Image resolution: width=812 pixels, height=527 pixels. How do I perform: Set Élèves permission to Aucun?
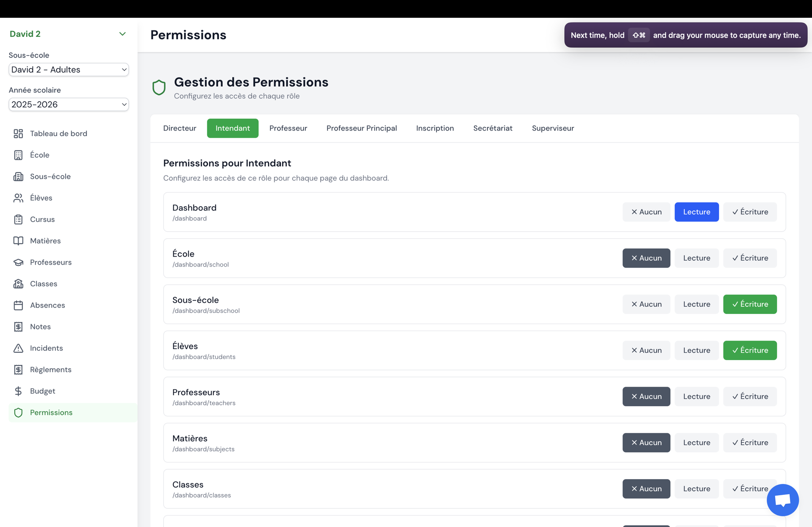pyautogui.click(x=646, y=350)
